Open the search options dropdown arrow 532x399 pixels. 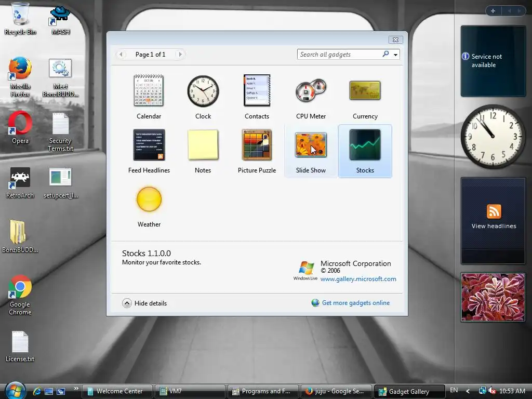(395, 55)
